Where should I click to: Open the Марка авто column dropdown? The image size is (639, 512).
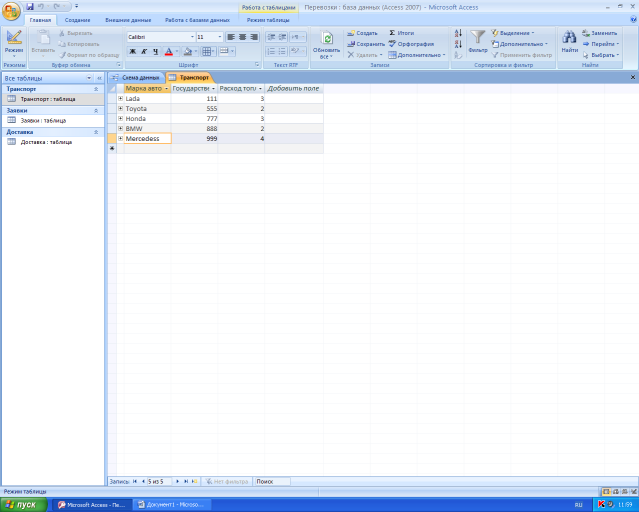pos(166,88)
